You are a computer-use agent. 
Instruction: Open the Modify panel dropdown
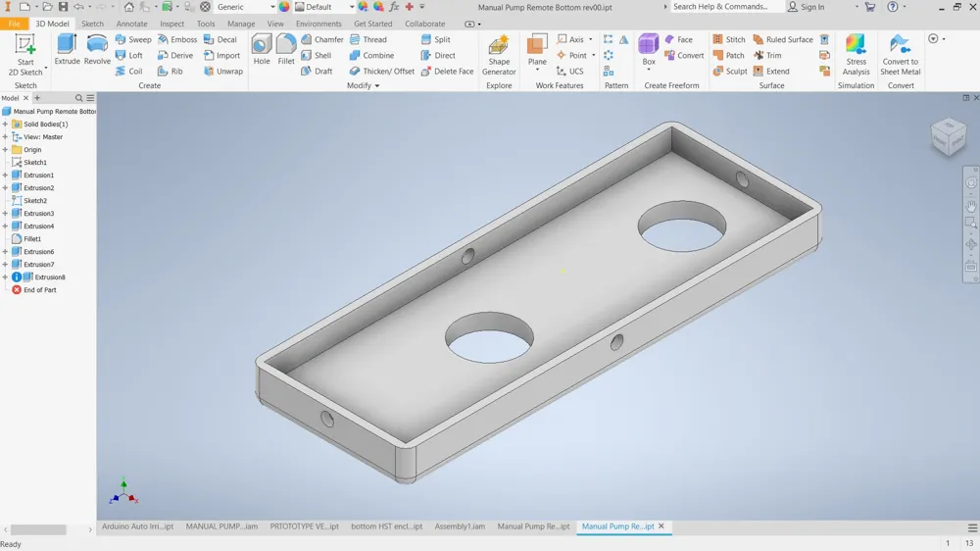pos(364,85)
